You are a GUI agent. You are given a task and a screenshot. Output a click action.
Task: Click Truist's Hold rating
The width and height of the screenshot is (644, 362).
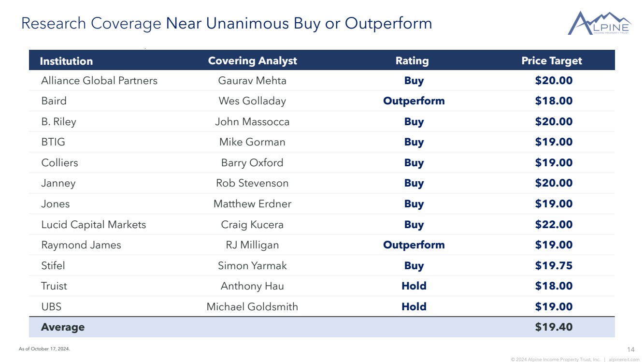pos(414,286)
